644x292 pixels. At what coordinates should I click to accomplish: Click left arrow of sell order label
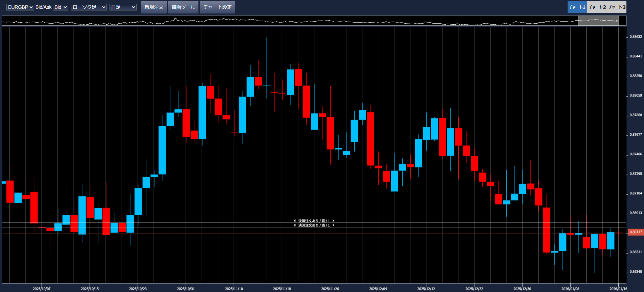tap(294, 225)
